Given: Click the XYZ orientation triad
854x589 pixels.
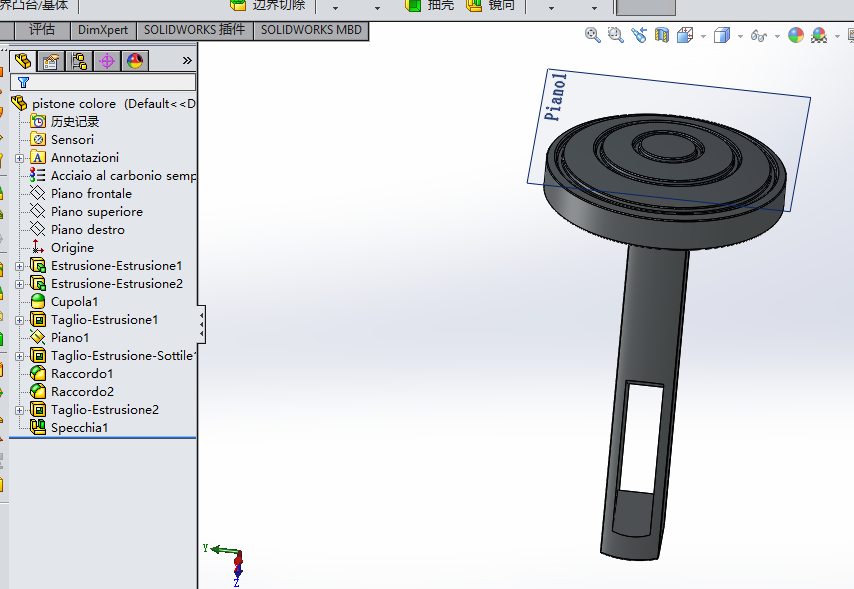Looking at the screenshot, I should (x=226, y=565).
